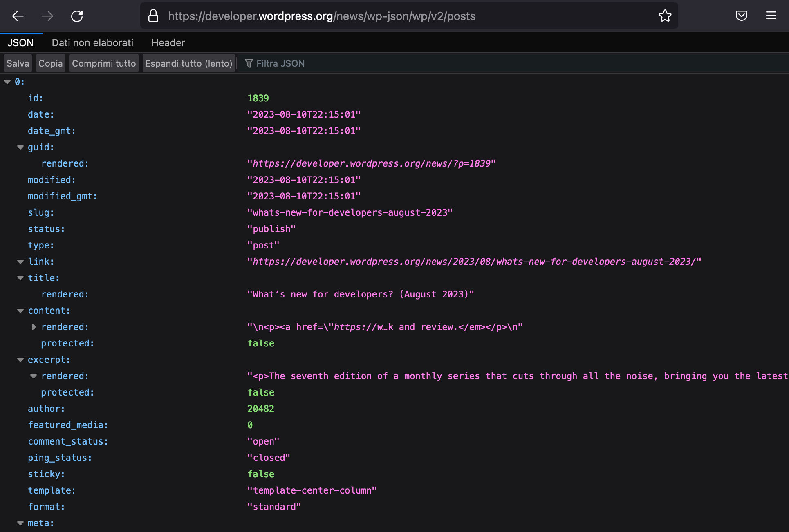Click excerpt's protected false value
The image size is (789, 532).
pos(261,392)
